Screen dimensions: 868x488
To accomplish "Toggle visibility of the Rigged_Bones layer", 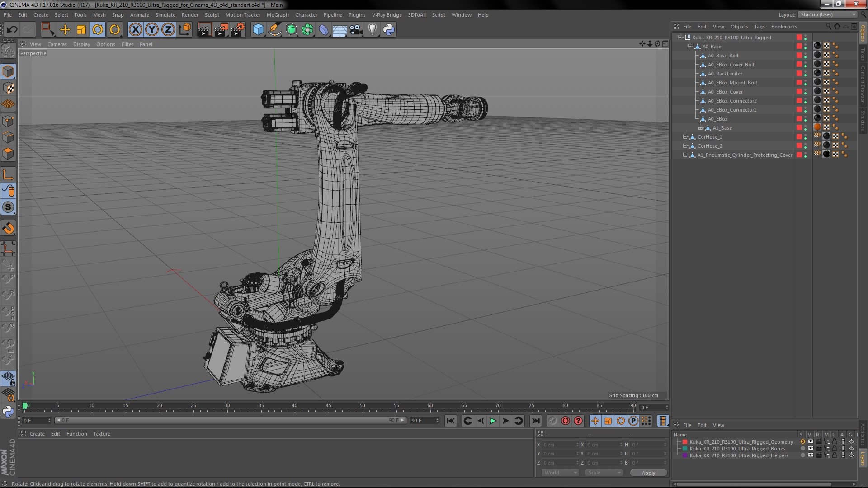I will (811, 449).
